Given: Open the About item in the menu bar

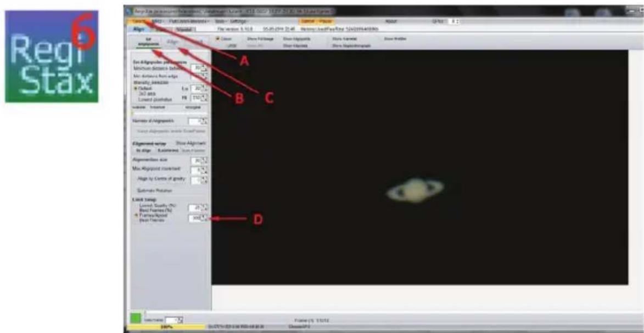Looking at the screenshot, I should click(x=390, y=20).
